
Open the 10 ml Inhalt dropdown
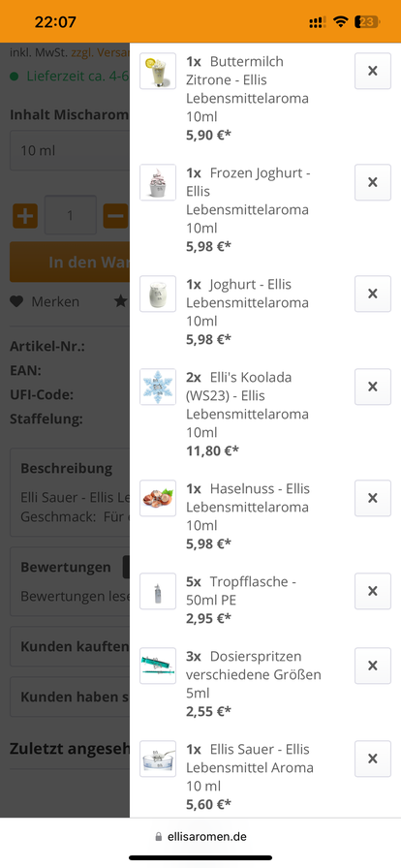point(70,150)
